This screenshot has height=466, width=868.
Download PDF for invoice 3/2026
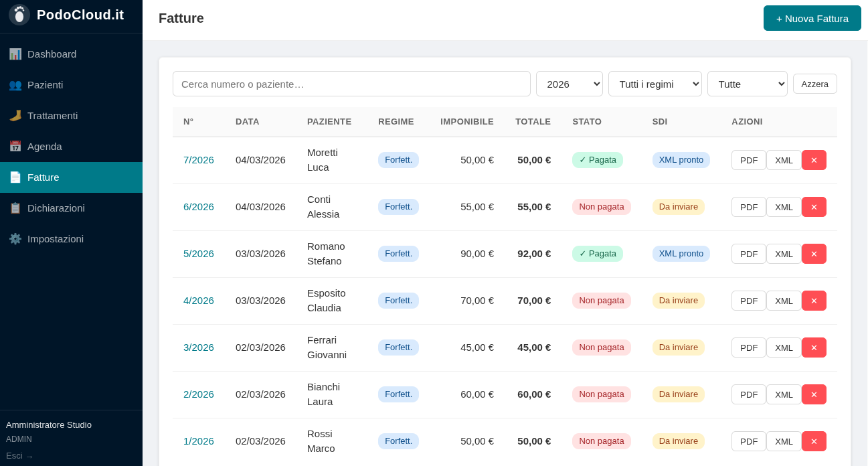pos(749,347)
